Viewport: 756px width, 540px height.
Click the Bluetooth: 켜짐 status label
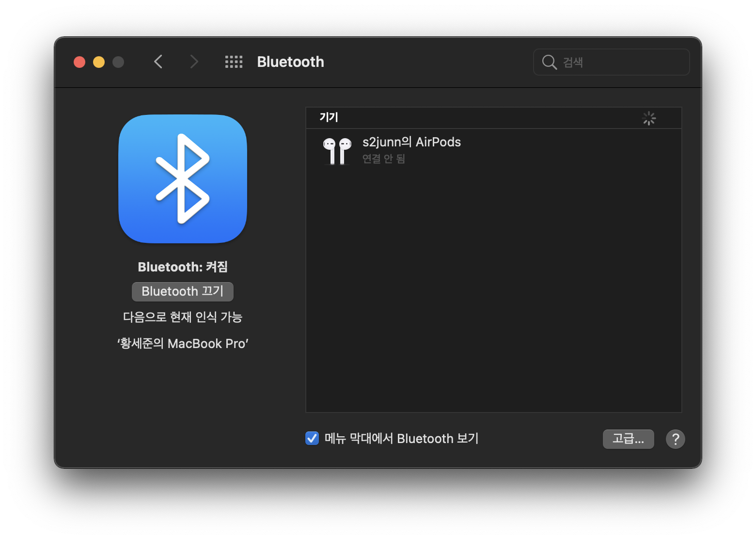coord(183,267)
